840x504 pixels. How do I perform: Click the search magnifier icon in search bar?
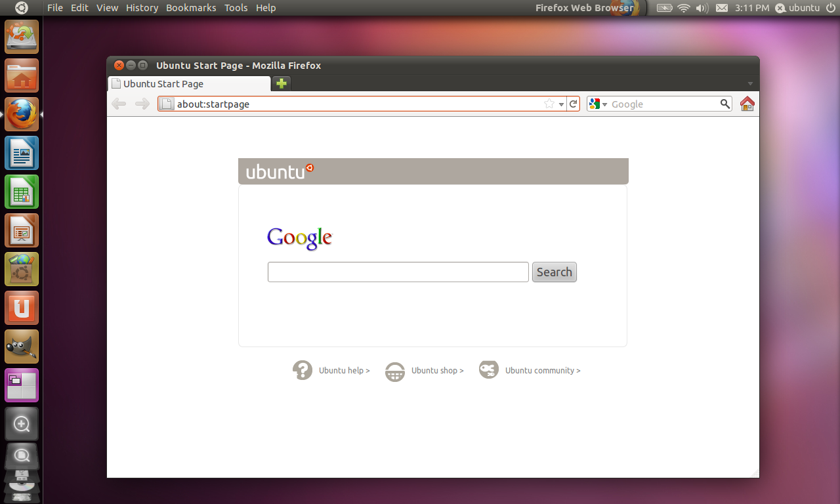[724, 104]
